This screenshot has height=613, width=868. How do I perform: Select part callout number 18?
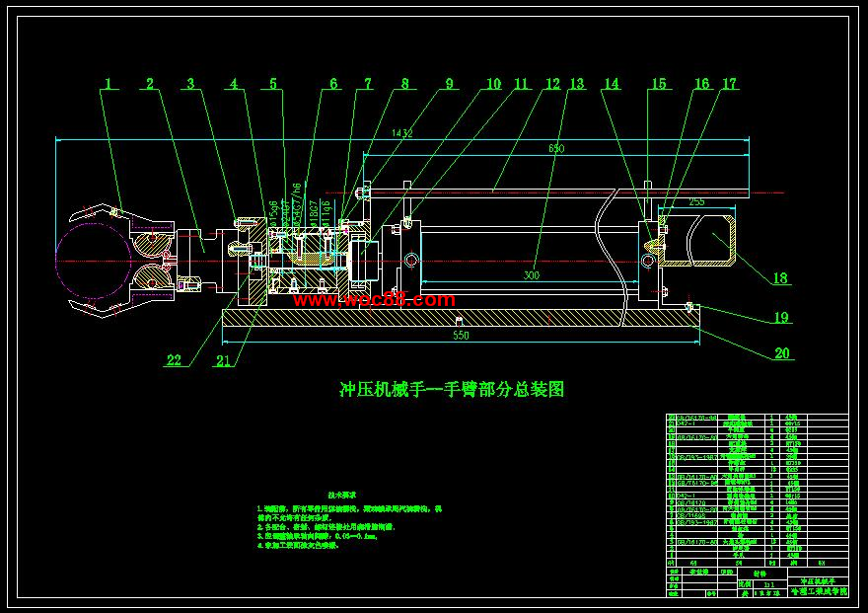(x=780, y=278)
